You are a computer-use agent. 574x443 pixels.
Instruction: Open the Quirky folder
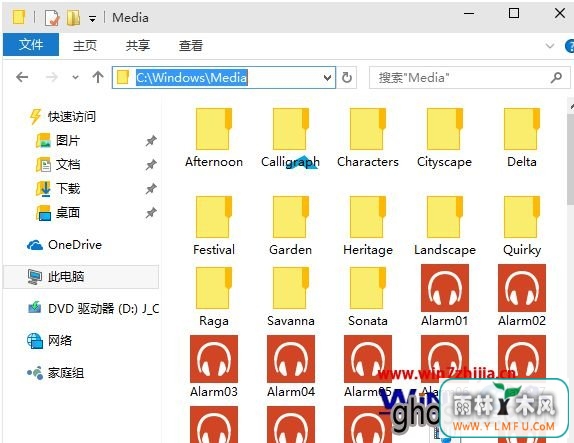point(522,226)
